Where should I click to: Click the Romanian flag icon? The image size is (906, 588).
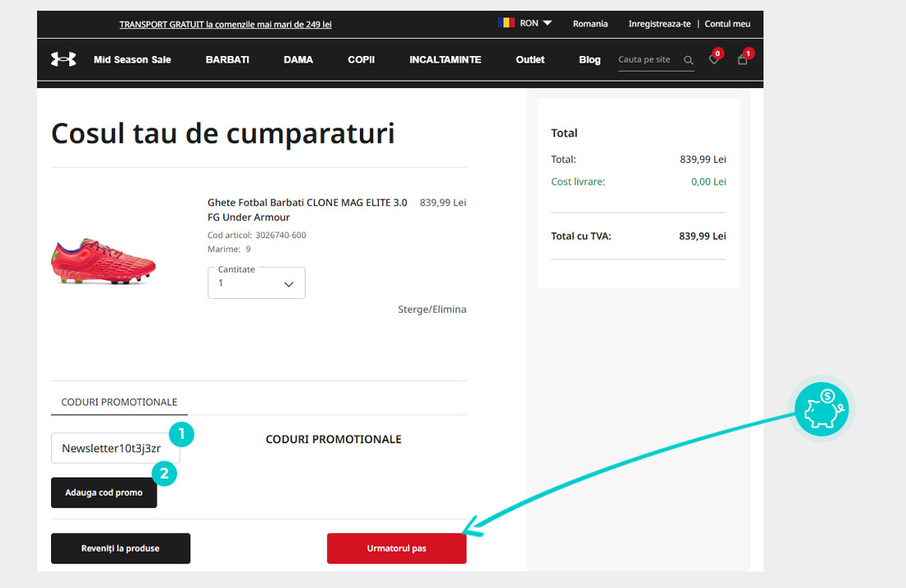pyautogui.click(x=507, y=23)
